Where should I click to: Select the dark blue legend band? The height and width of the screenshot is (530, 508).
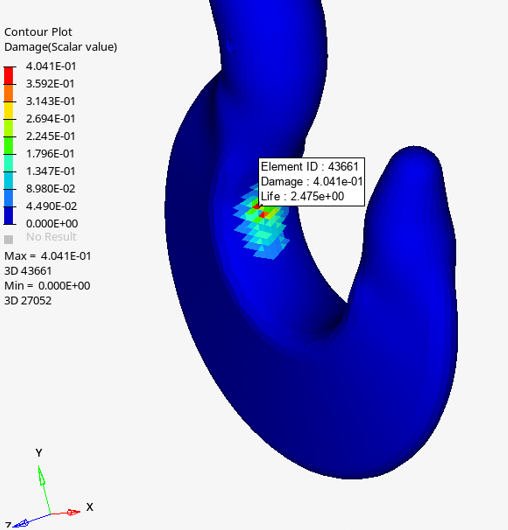(x=8, y=215)
